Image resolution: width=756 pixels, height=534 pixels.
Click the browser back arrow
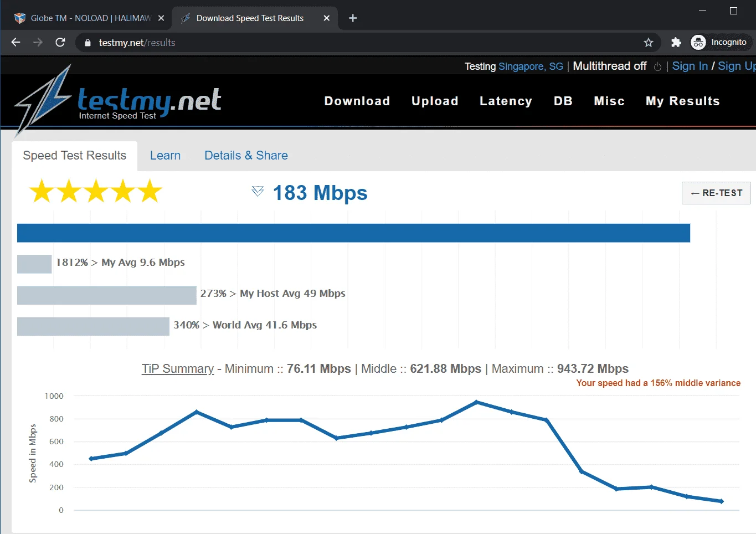(x=16, y=42)
